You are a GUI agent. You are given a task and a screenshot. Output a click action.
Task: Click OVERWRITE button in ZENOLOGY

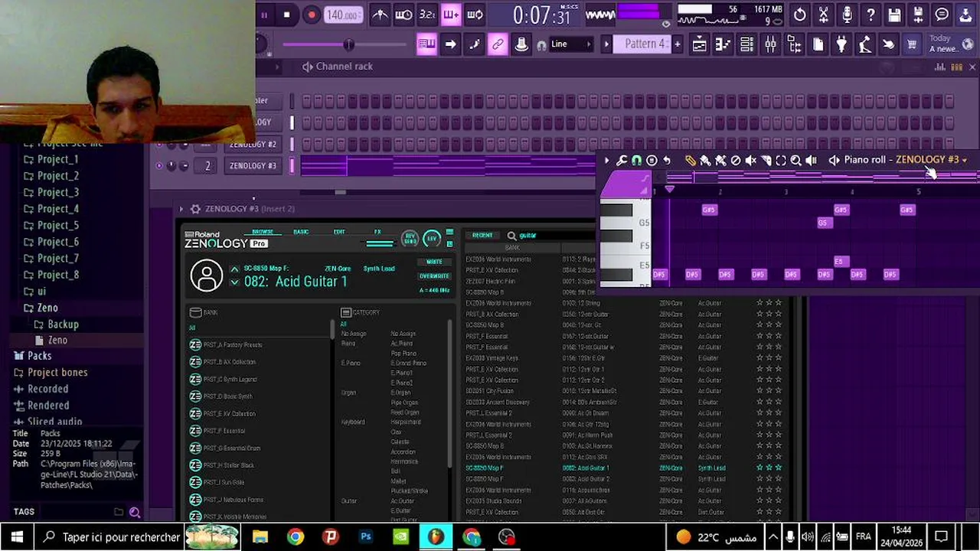(x=434, y=276)
